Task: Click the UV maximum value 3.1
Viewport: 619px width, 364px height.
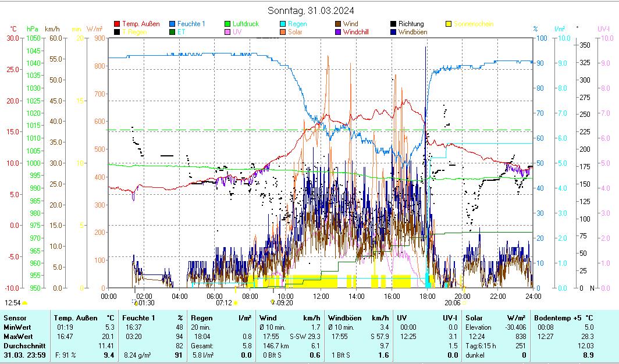Action: tap(453, 337)
